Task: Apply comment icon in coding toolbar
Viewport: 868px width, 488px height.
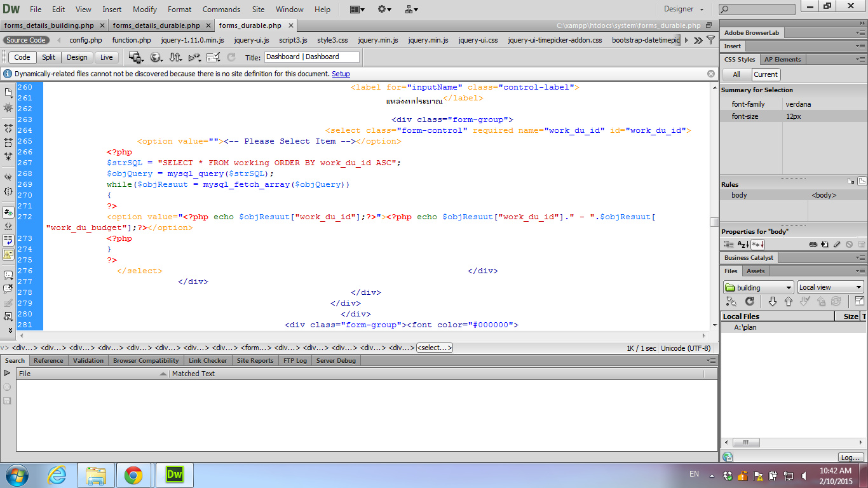Action: [8, 275]
